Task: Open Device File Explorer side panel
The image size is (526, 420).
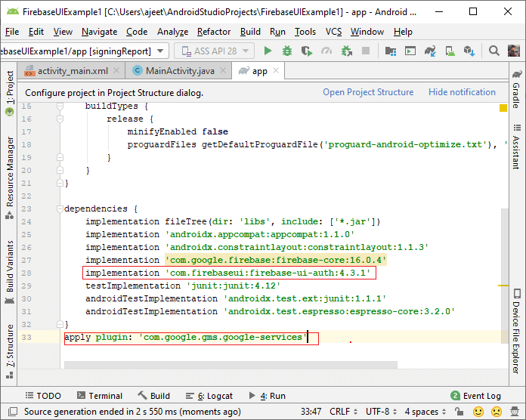Action: 517,331
